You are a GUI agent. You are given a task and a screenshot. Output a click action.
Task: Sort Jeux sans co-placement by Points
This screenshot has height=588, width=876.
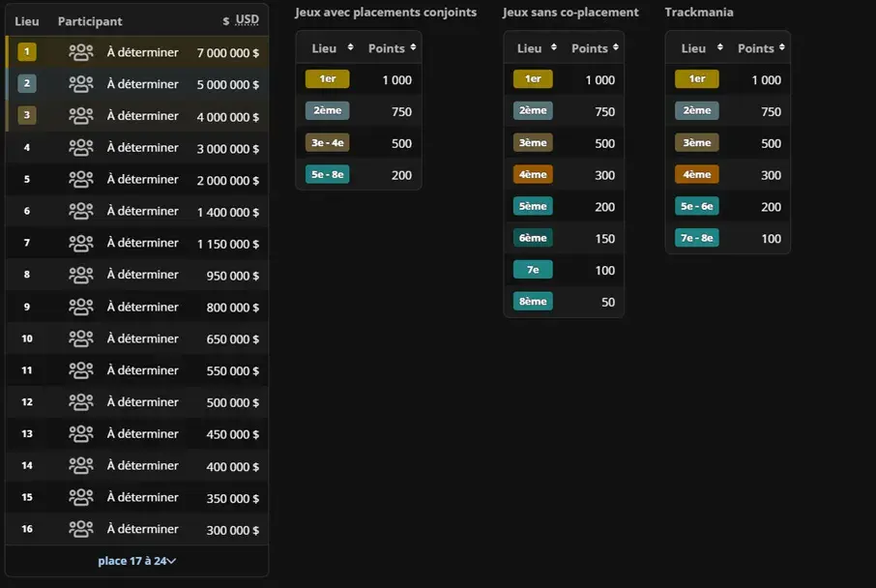[595, 48]
